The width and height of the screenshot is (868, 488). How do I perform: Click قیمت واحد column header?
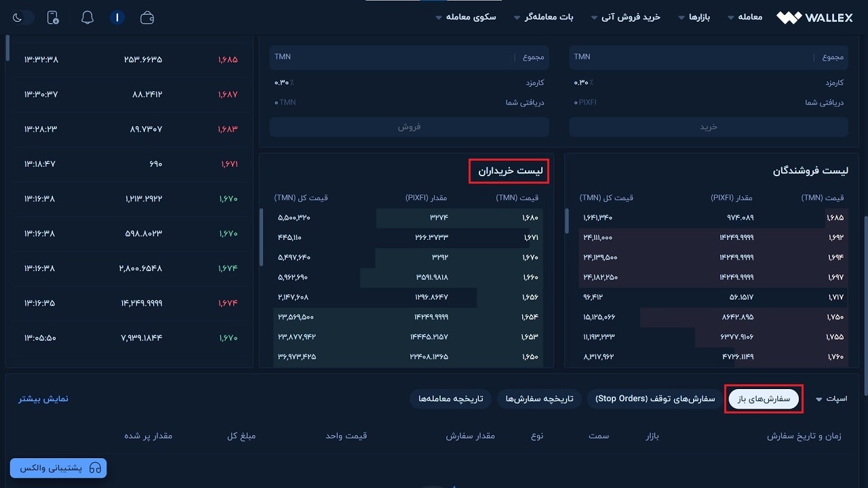click(x=346, y=436)
